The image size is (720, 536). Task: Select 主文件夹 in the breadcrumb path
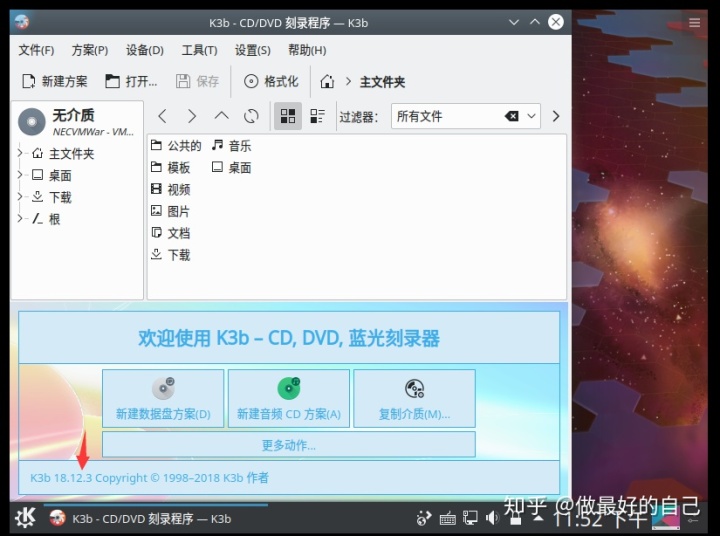(382, 82)
